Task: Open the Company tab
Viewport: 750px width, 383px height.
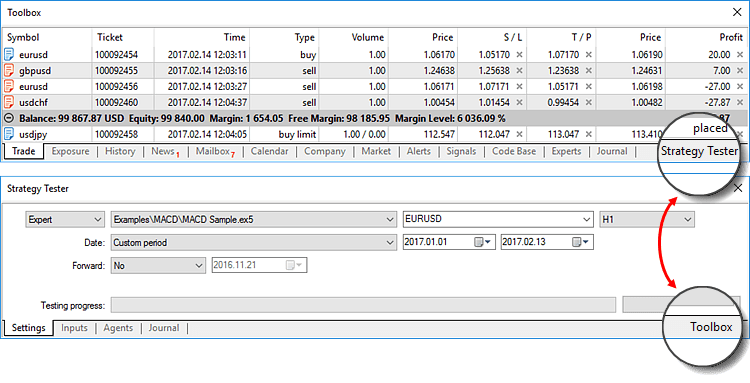Action: pos(325,152)
